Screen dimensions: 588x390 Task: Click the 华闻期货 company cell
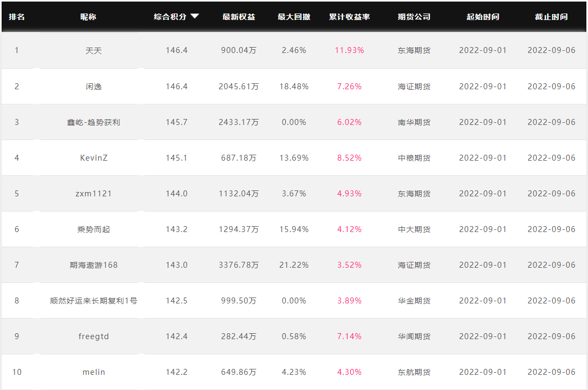pyautogui.click(x=414, y=336)
